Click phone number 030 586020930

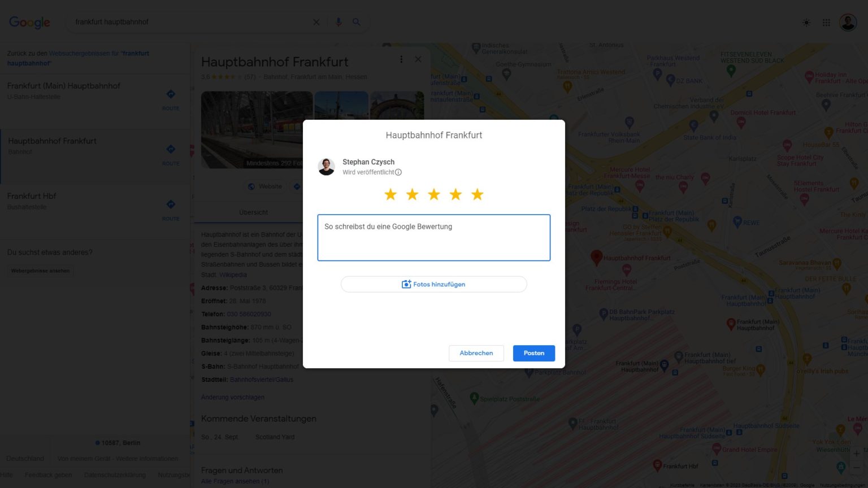249,314
